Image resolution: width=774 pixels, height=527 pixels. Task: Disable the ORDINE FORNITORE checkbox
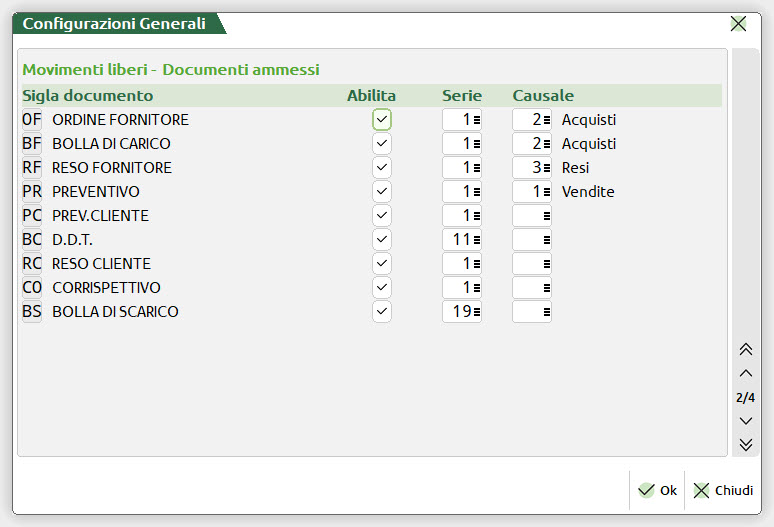tap(382, 120)
